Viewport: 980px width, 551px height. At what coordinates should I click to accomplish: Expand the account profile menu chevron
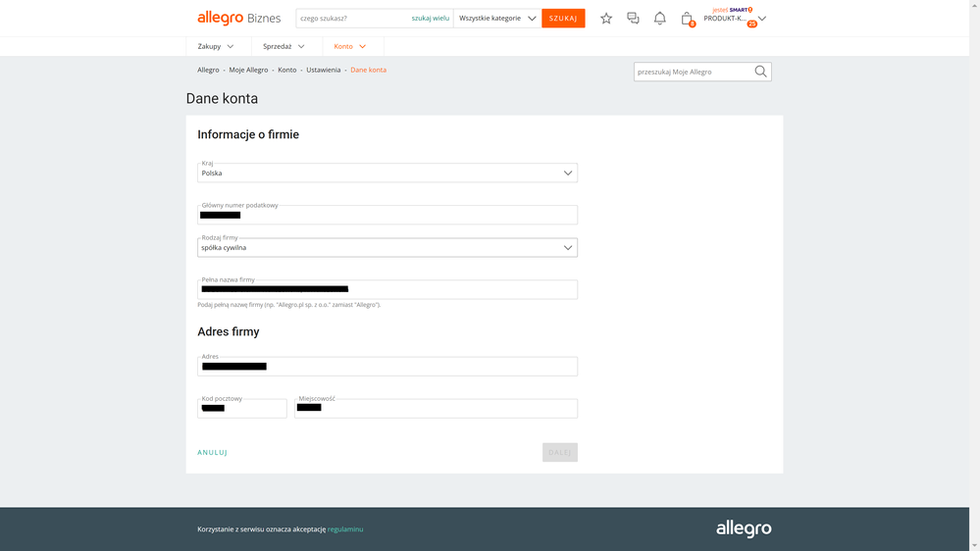tap(762, 19)
